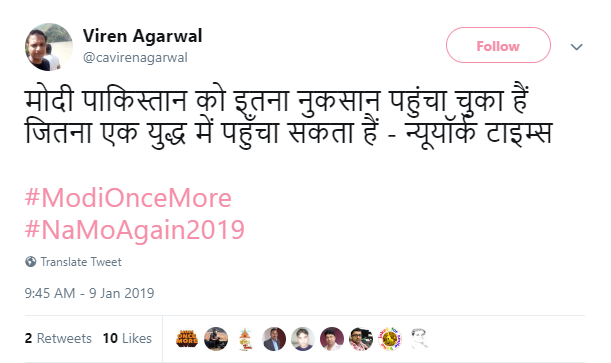Open the man on maroon background avatar

[x=332, y=338]
